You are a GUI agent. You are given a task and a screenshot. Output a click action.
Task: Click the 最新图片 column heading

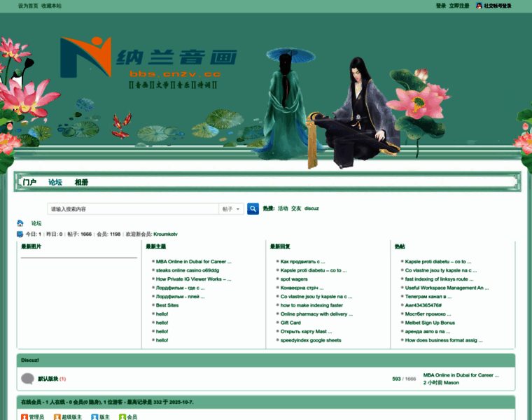pyautogui.click(x=31, y=246)
